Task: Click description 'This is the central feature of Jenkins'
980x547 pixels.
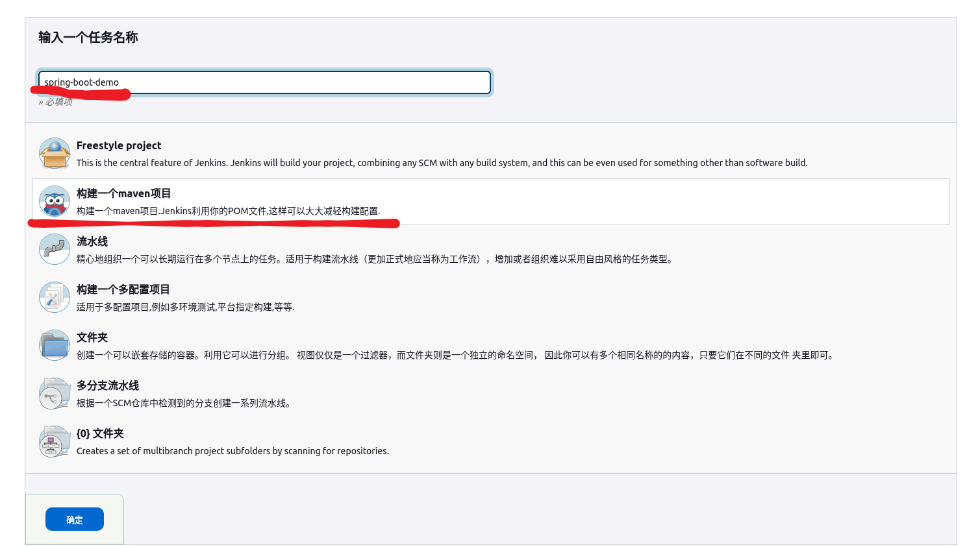Action: (x=442, y=163)
